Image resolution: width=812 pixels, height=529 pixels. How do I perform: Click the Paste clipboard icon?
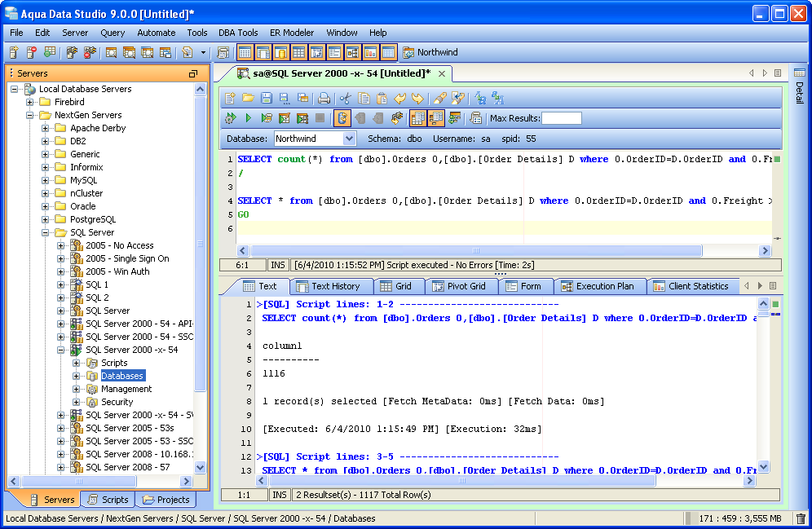[382, 98]
